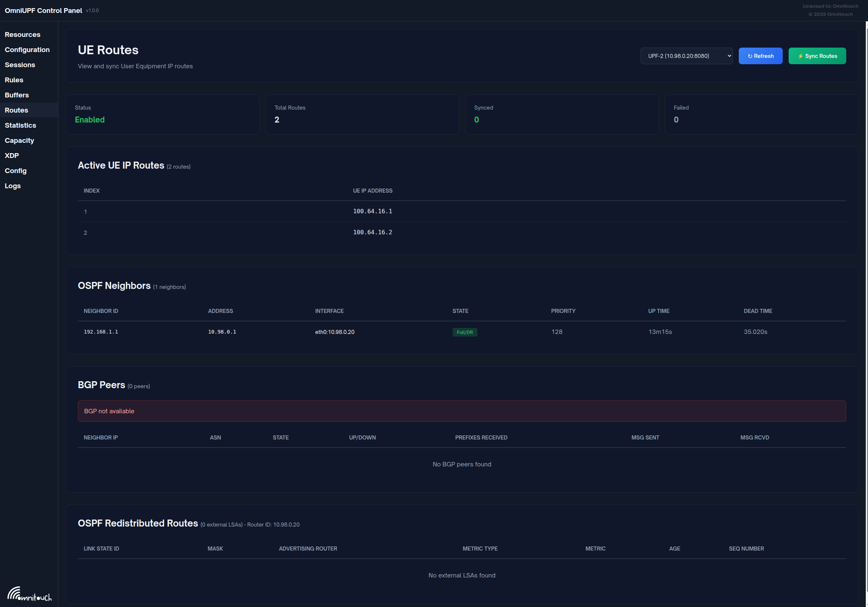Go to Configuration in the sidebar

tap(27, 49)
